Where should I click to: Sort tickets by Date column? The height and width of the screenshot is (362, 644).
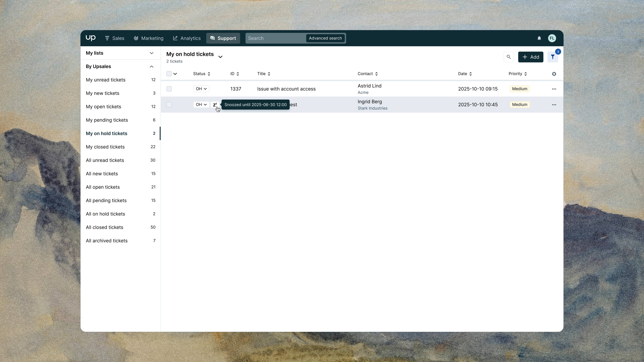(x=465, y=74)
